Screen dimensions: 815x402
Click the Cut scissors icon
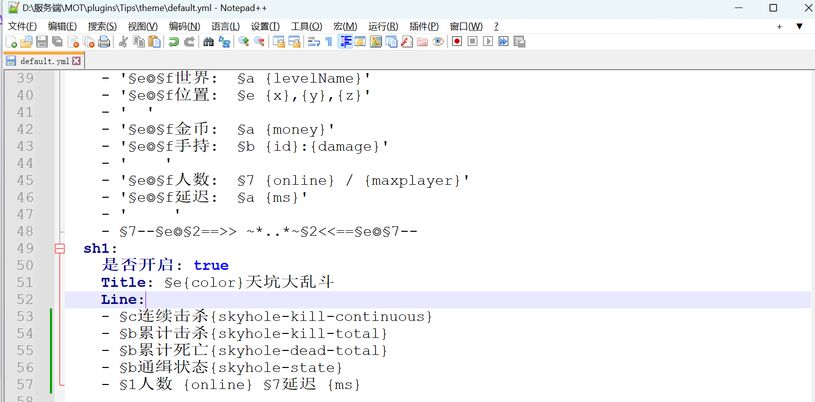coord(123,42)
